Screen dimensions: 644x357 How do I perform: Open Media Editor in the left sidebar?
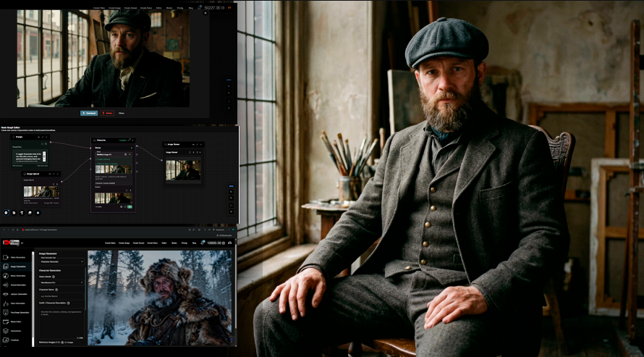click(17, 322)
